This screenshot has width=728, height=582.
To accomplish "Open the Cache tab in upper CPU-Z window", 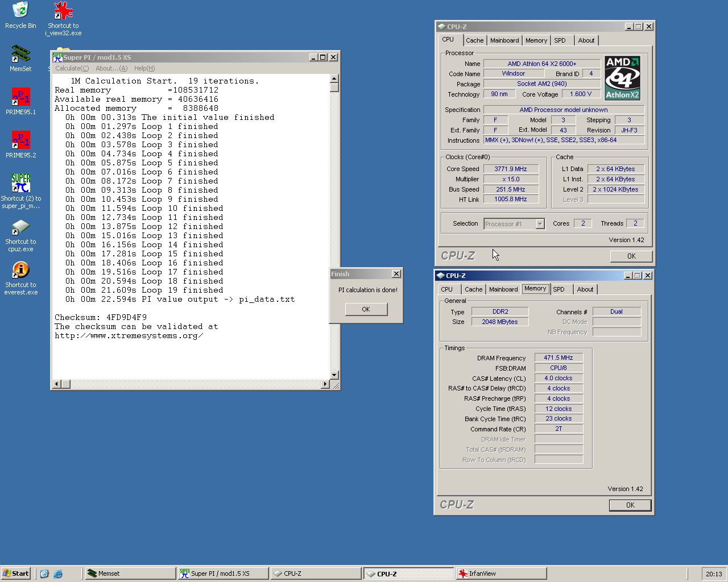I will pyautogui.click(x=475, y=40).
